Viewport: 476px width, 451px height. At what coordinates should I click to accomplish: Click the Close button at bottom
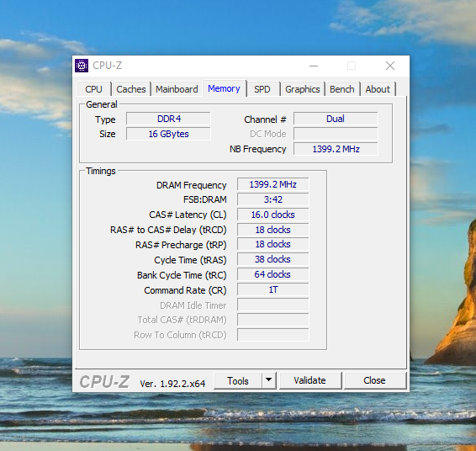click(374, 380)
